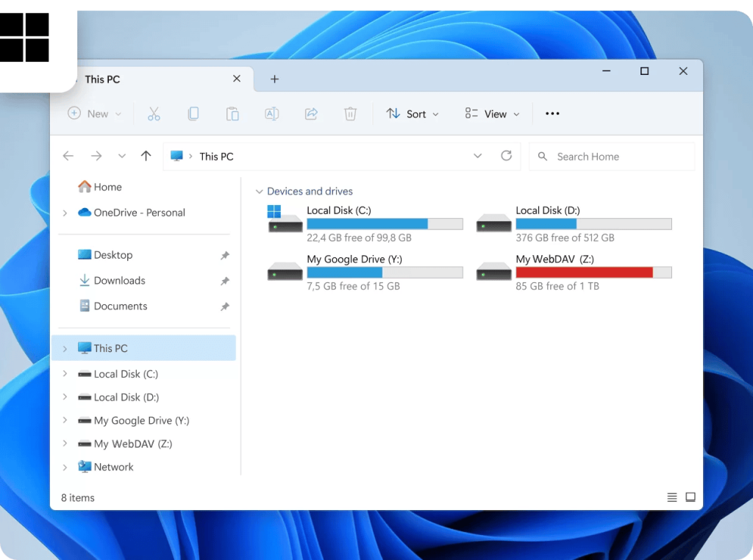Viewport: 753px width, 560px height.
Task: Click the Copy icon in the toolbar
Action: click(193, 114)
